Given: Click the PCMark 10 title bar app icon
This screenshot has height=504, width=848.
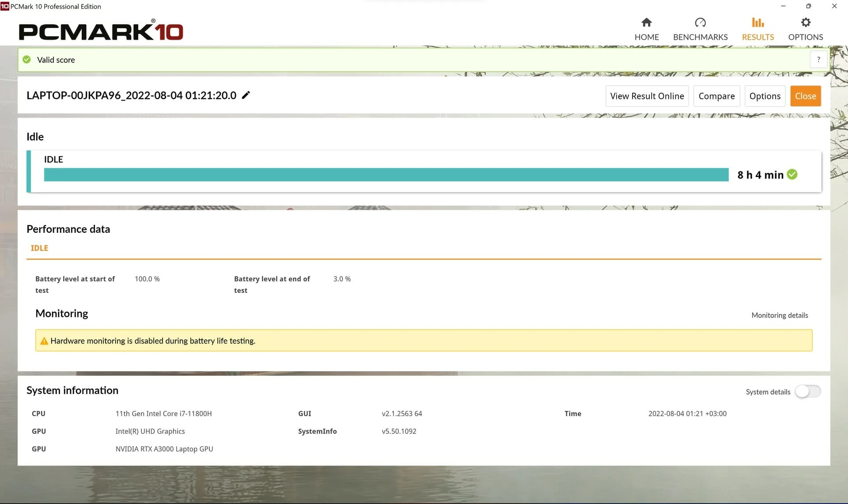Looking at the screenshot, I should [4, 6].
